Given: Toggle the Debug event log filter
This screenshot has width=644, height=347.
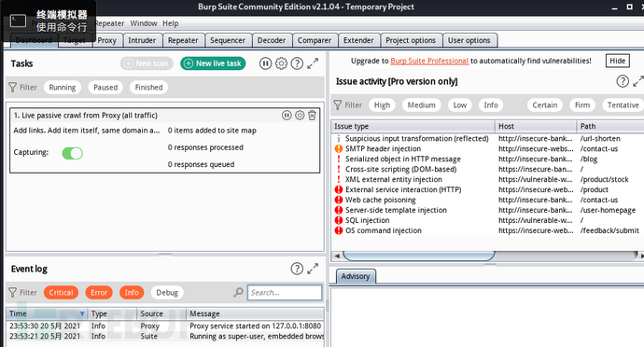Looking at the screenshot, I should [167, 292].
